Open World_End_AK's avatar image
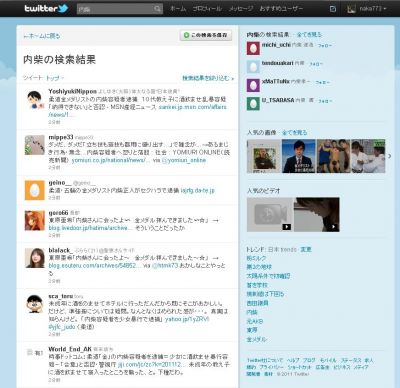Viewport: 400px width, 388px height. (x=35, y=353)
